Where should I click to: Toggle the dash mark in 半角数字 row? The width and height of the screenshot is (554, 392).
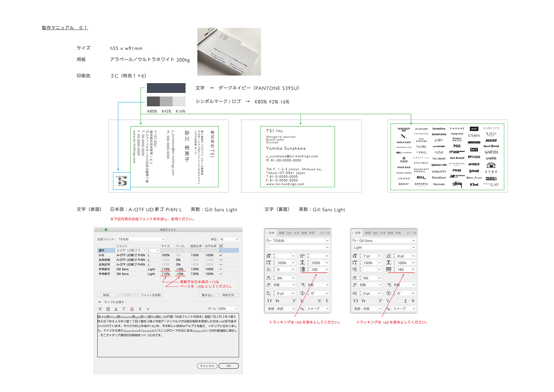[221, 274]
